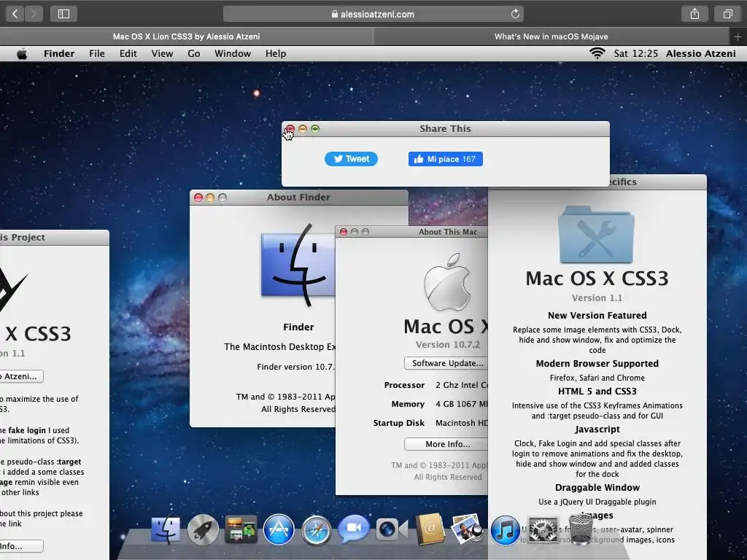This screenshot has height=560, width=747.
Task: Launch Safari compass icon in dock
Action: [317, 529]
